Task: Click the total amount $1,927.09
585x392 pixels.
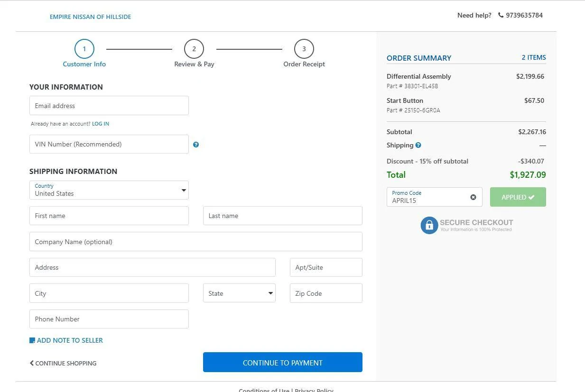Action: point(528,175)
